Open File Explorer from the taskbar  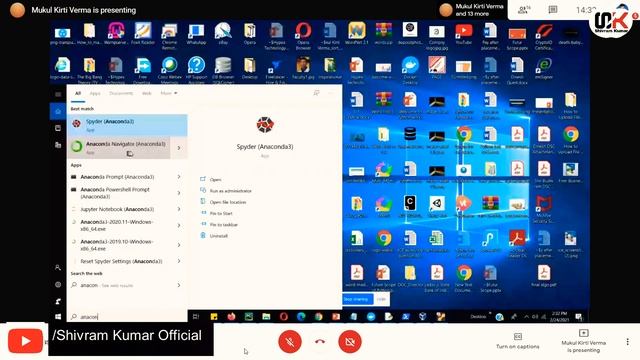coord(266,316)
